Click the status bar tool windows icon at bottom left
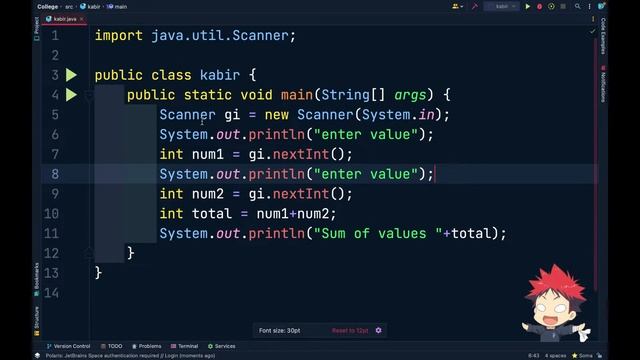640x360 pixels. 37,356
